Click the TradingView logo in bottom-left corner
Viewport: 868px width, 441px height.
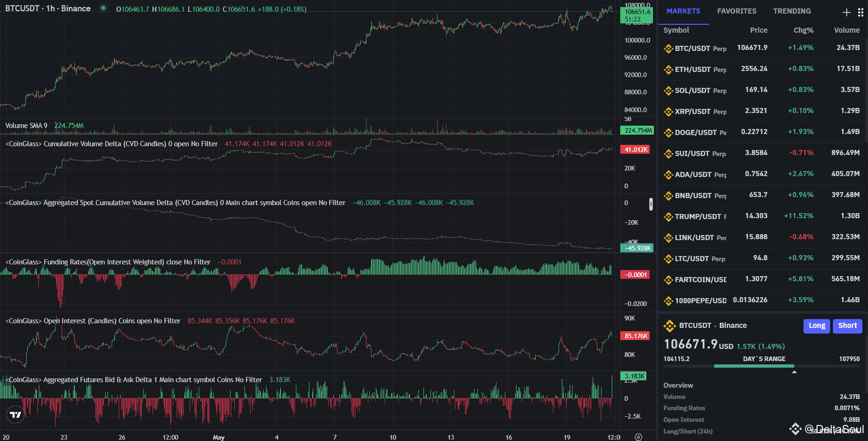15,414
